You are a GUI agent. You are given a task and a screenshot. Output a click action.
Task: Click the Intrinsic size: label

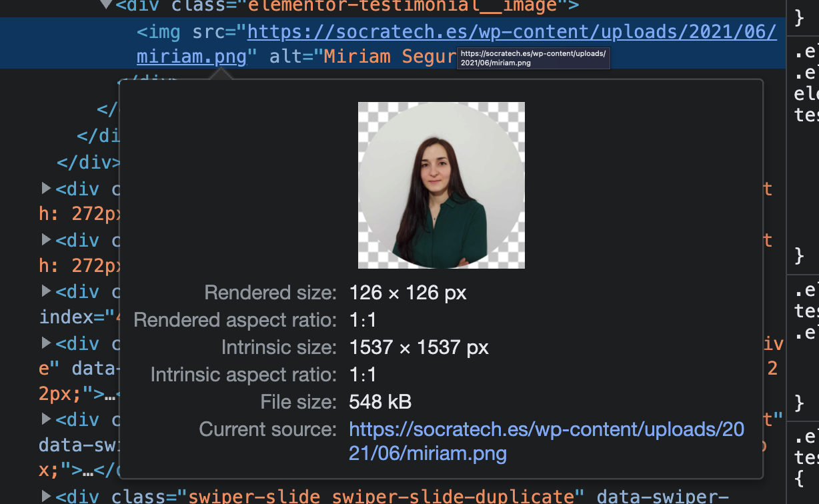point(279,347)
